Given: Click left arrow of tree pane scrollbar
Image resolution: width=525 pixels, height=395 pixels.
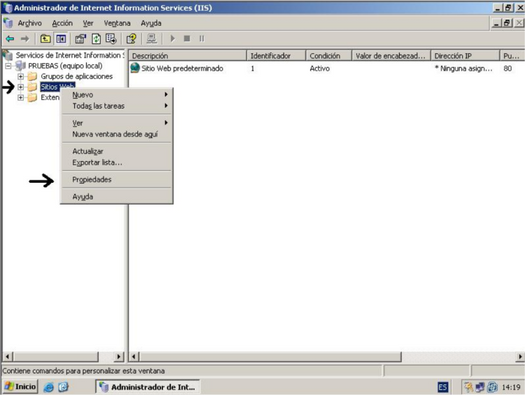Looking at the screenshot, I should click(8, 357).
